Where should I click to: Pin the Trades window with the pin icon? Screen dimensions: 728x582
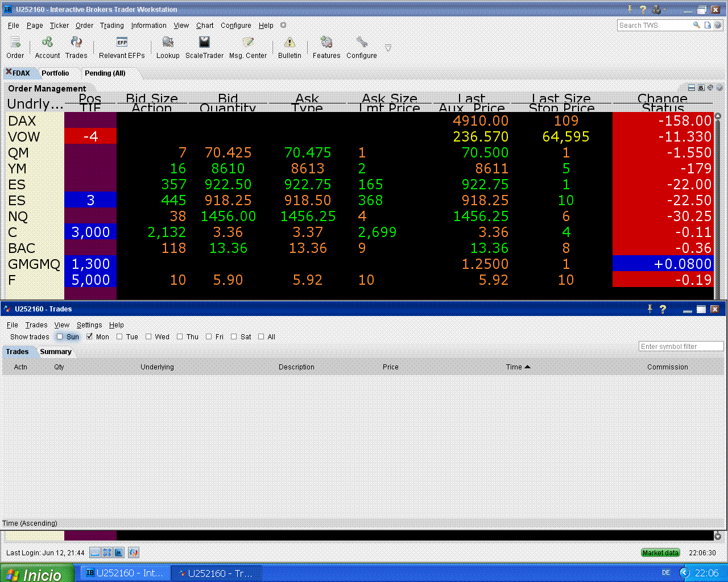tap(650, 309)
